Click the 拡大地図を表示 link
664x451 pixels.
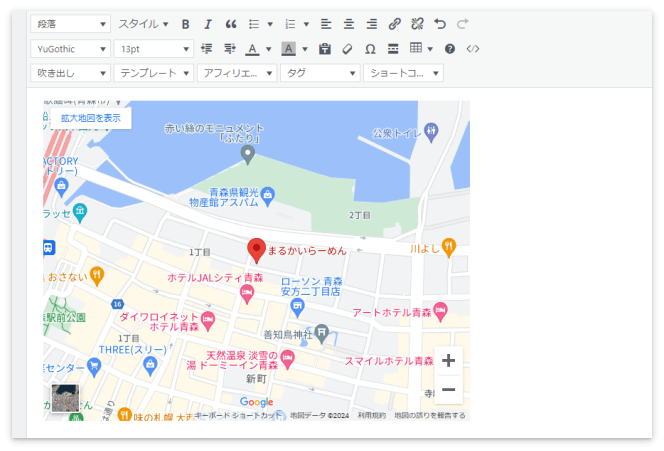coord(91,118)
